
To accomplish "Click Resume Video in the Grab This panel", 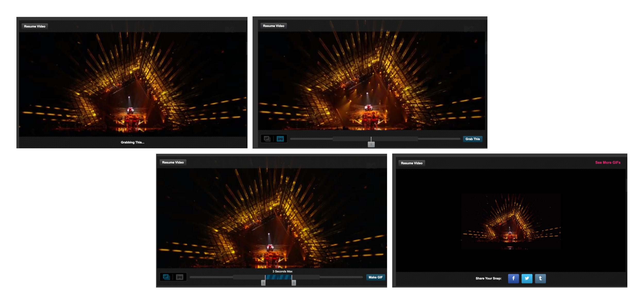I will pos(273,26).
